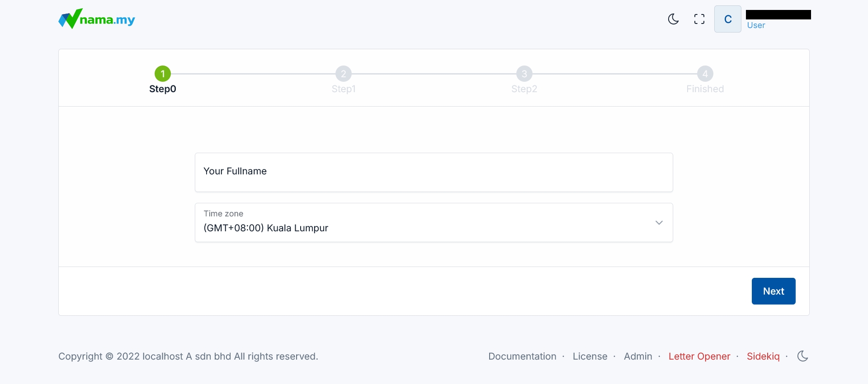This screenshot has width=868, height=384.
Task: Go to the Step2 circle numbered 3
Action: click(x=524, y=74)
